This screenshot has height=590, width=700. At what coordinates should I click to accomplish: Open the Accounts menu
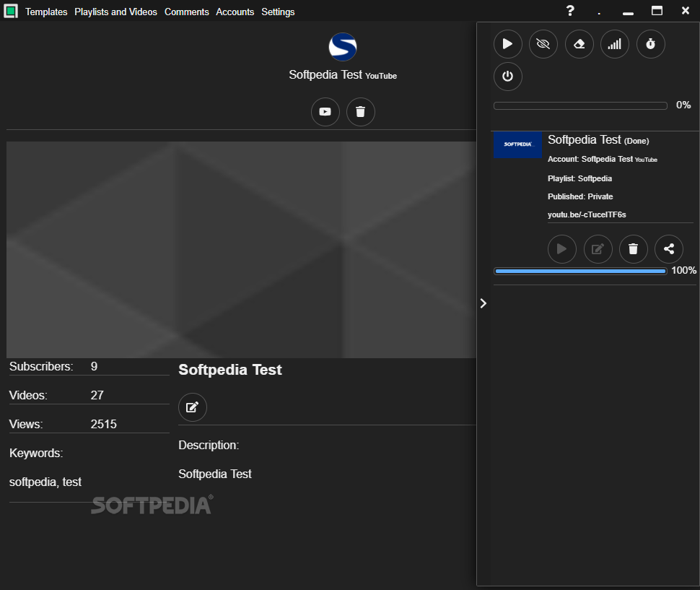pos(235,12)
